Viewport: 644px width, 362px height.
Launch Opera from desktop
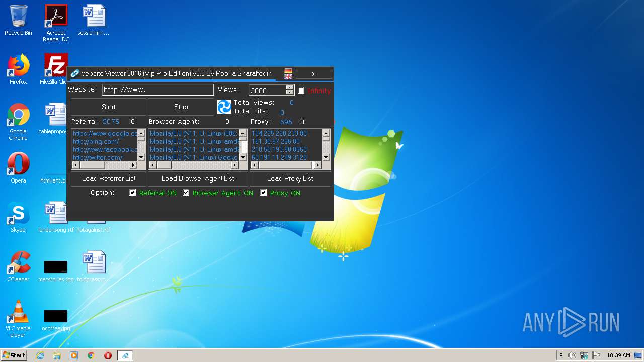point(18,168)
